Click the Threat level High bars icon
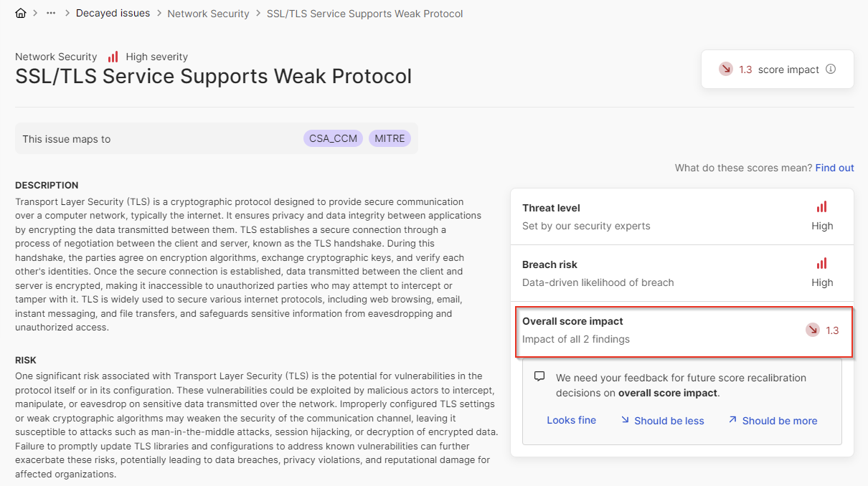 click(x=822, y=207)
